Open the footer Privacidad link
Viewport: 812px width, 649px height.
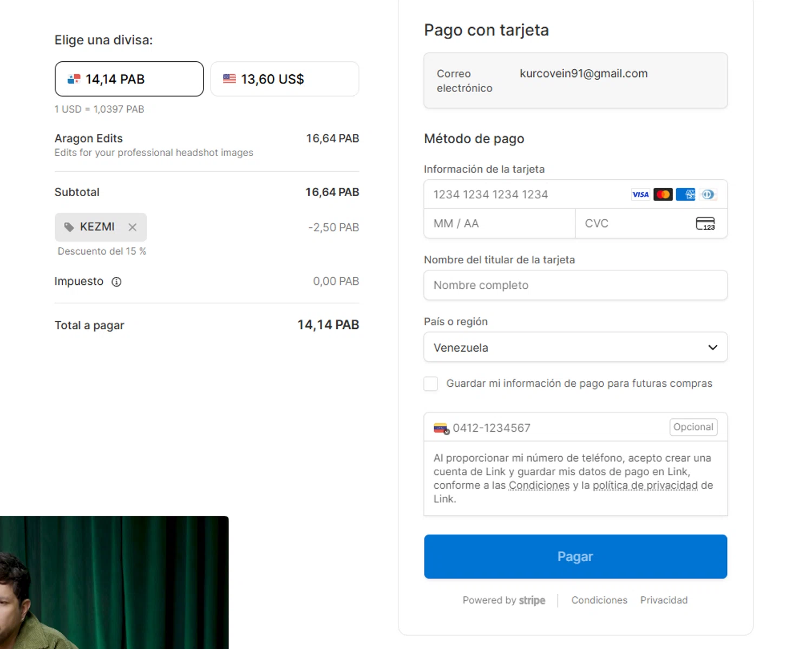[x=664, y=600]
